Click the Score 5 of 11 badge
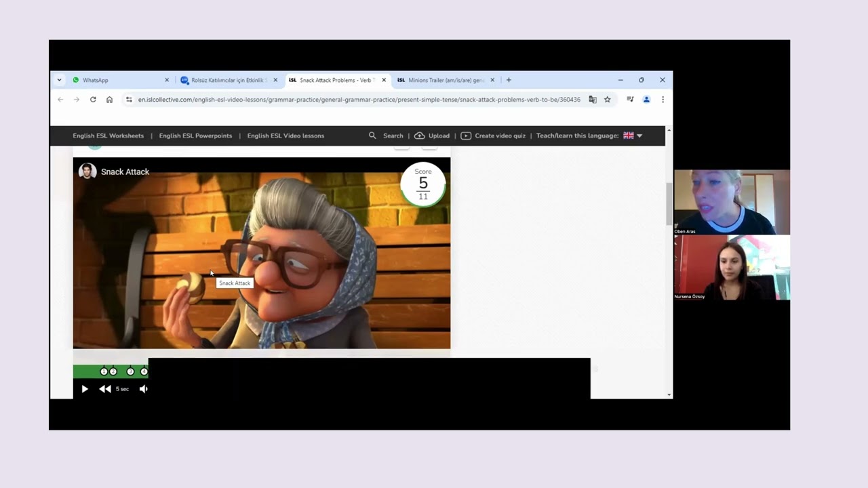This screenshot has width=868, height=488. pos(423,184)
